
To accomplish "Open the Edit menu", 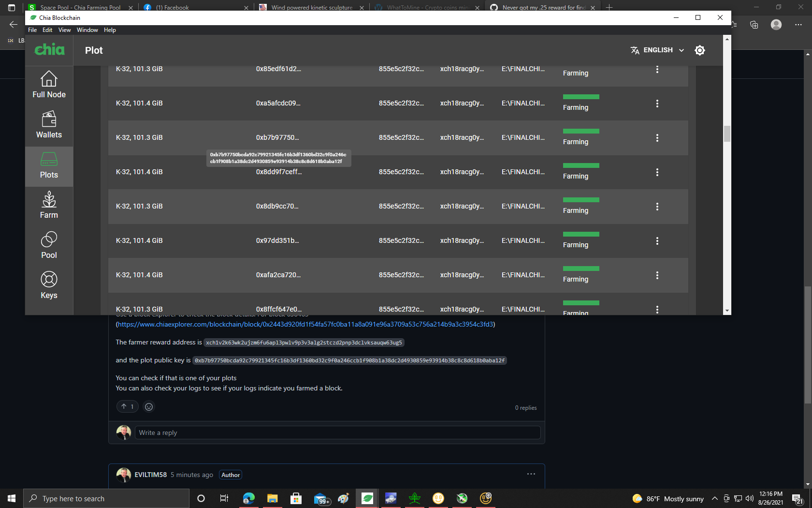I will tap(47, 30).
